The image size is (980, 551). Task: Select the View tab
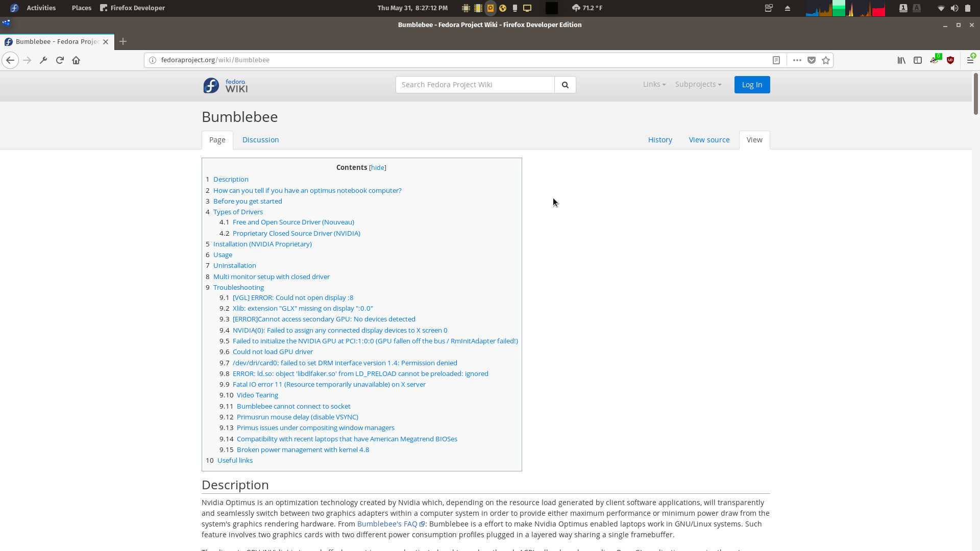(x=754, y=140)
